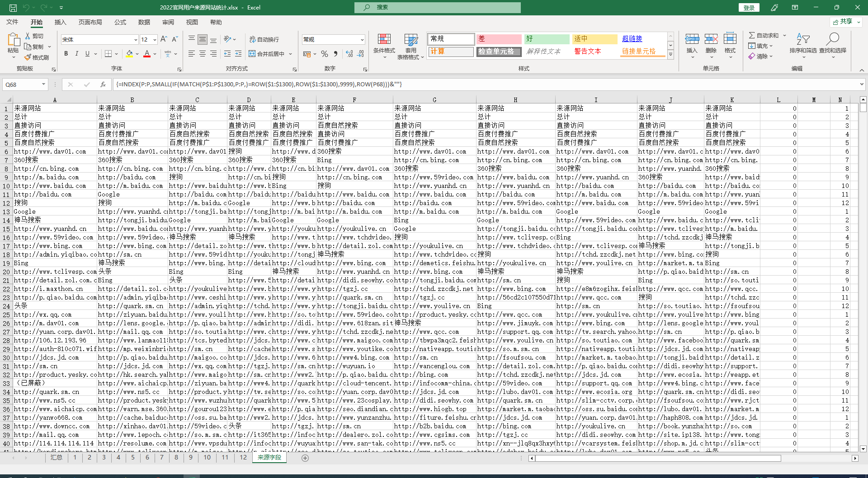Click the 填充 fill button
Viewport: 868px width, 478px height.
pos(760,46)
